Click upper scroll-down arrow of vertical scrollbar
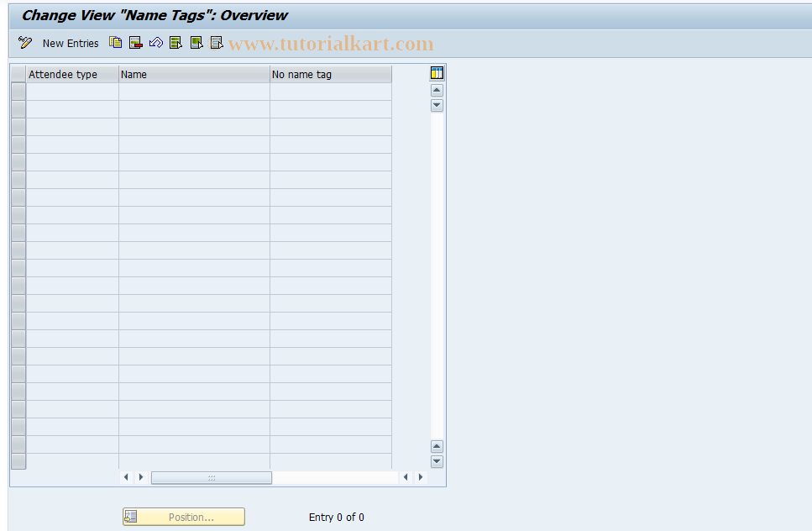812x531 pixels. pos(437,105)
